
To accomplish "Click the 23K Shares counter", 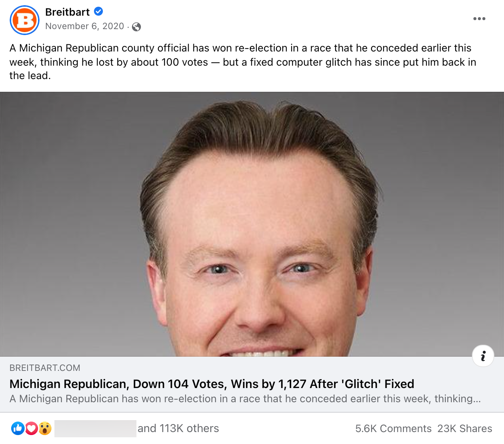I will pyautogui.click(x=464, y=428).
